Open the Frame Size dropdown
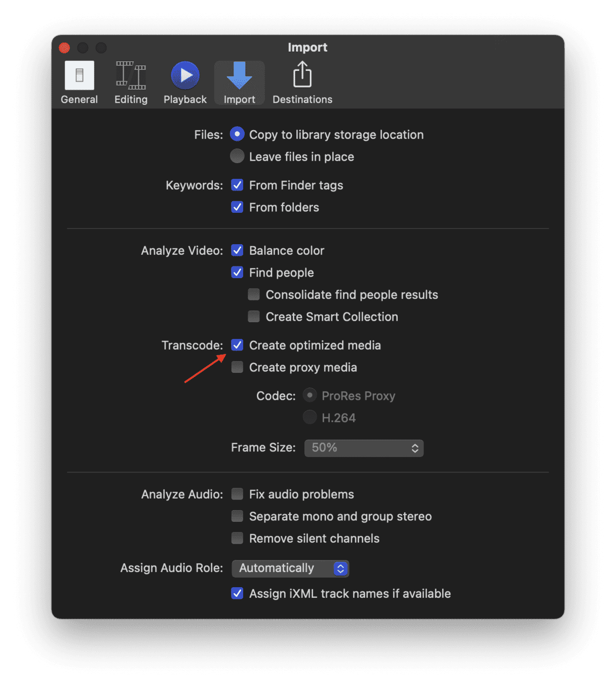The width and height of the screenshot is (616, 687). coord(364,448)
